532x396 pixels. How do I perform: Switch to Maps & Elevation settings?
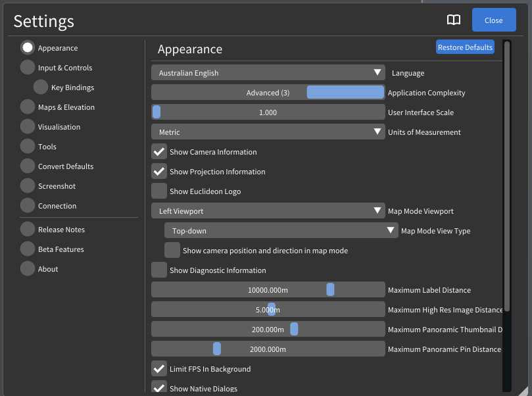click(58, 107)
